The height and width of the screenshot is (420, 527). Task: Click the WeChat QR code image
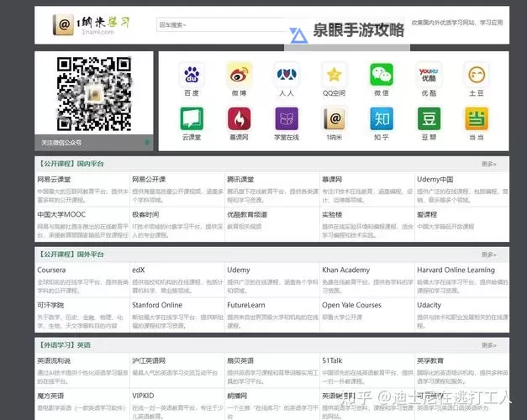94,94
